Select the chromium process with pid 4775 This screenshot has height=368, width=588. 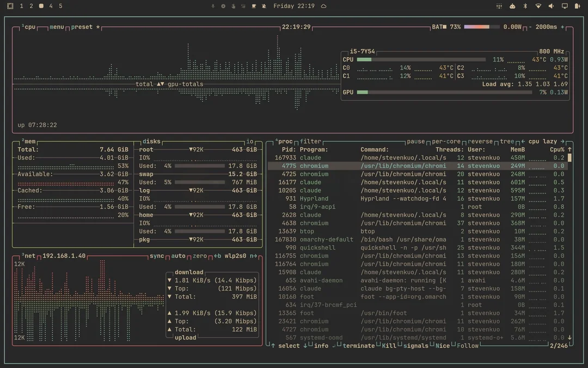coord(417,166)
